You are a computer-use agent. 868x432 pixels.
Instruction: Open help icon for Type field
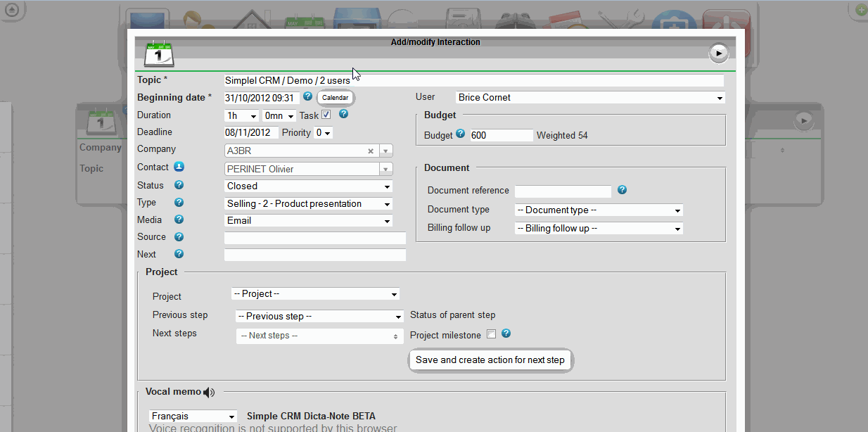point(179,203)
